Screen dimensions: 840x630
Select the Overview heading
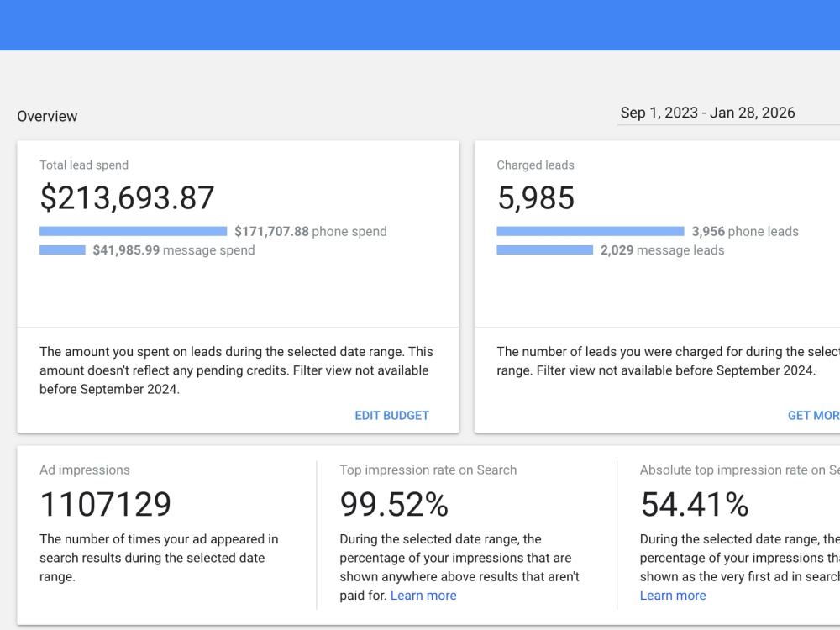click(47, 116)
